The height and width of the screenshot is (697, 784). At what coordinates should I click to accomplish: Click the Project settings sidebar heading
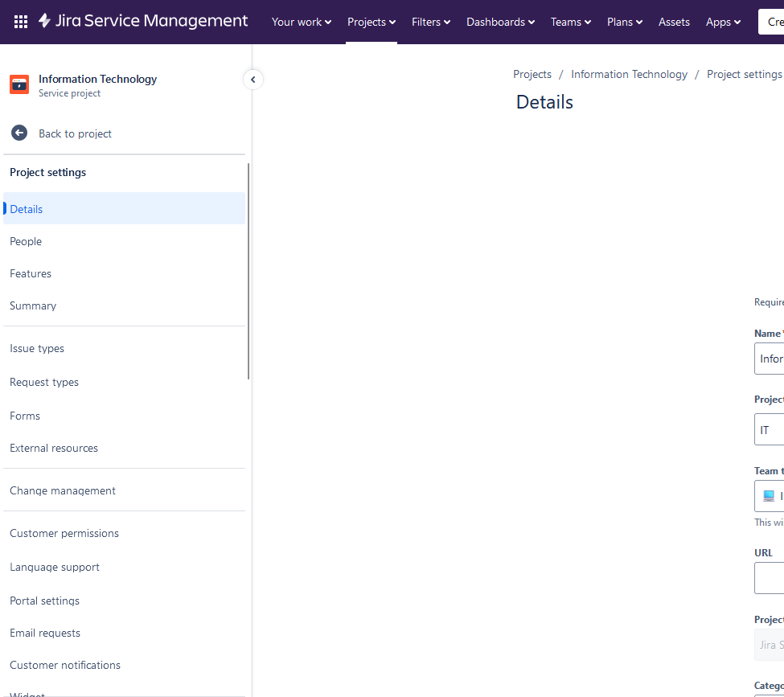[48, 172]
